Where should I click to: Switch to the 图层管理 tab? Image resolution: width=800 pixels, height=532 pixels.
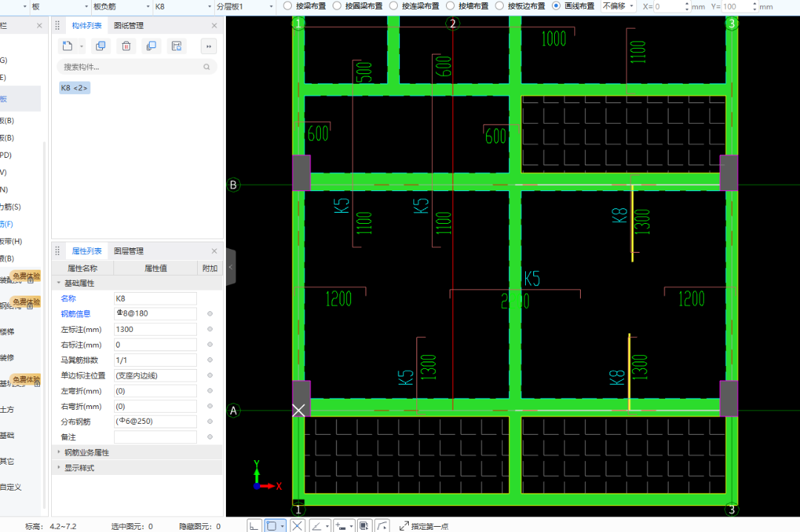[x=129, y=251]
